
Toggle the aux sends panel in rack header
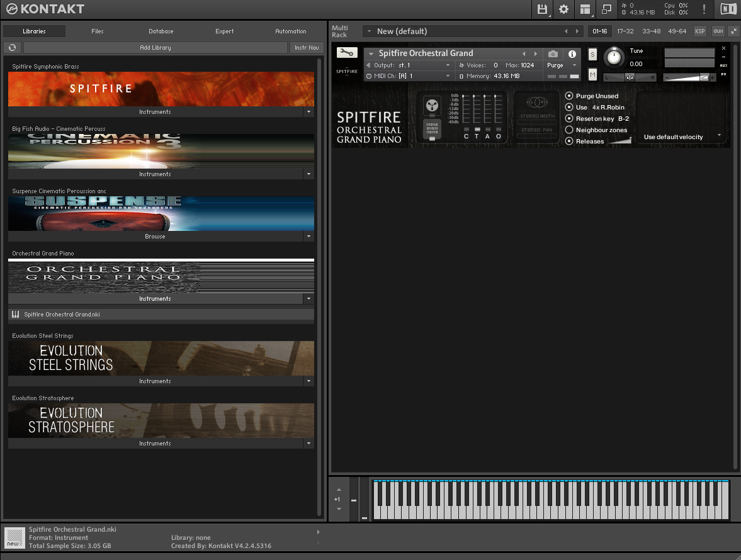[718, 31]
